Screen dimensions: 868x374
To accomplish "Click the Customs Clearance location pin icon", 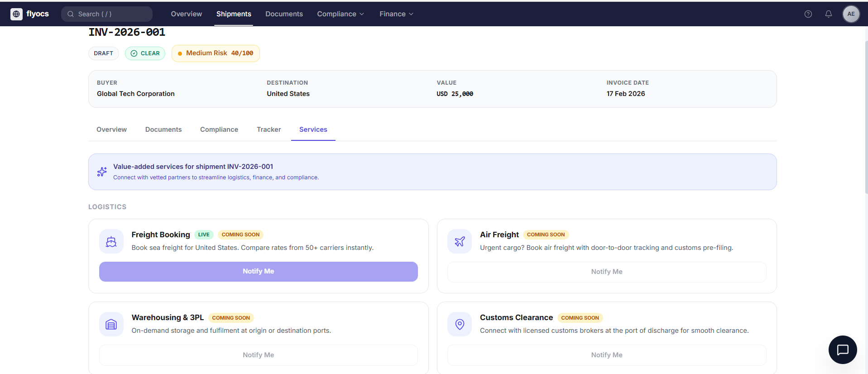I will [460, 324].
